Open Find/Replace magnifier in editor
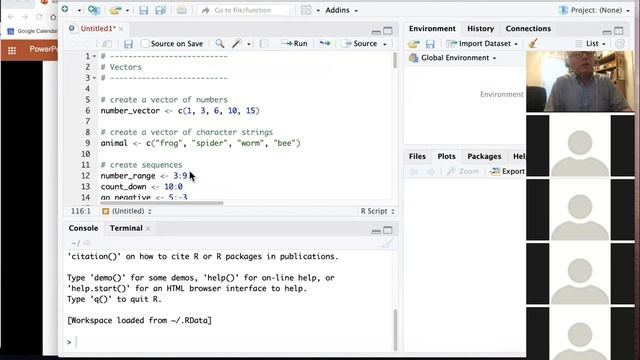The width and height of the screenshot is (640, 360). 220,44
